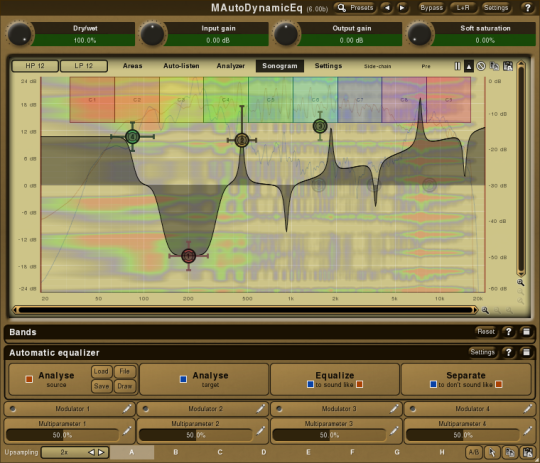This screenshot has width=540, height=463.
Task: Open the graph Settings tab
Action: [x=328, y=66]
